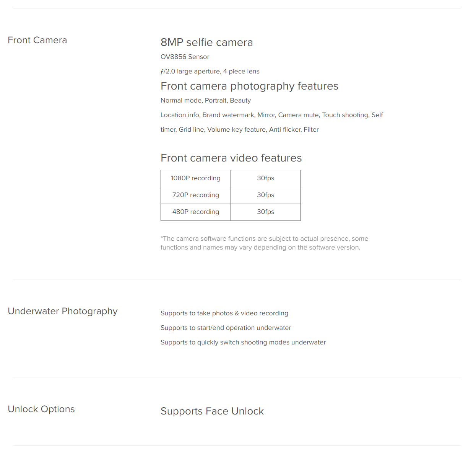Click the Unlock Options section heading
Image resolution: width=476 pixels, height=452 pixels.
[x=41, y=409]
